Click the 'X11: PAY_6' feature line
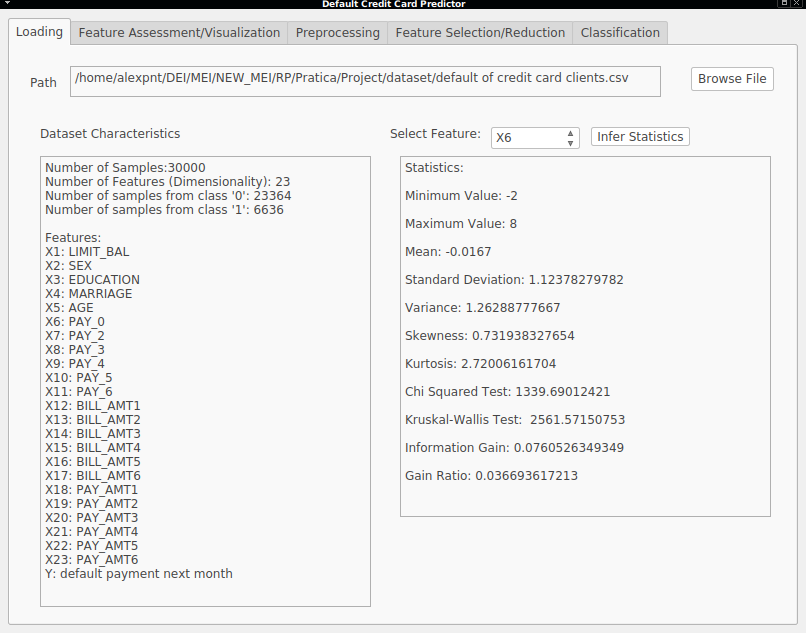This screenshot has width=806, height=633. [x=79, y=392]
